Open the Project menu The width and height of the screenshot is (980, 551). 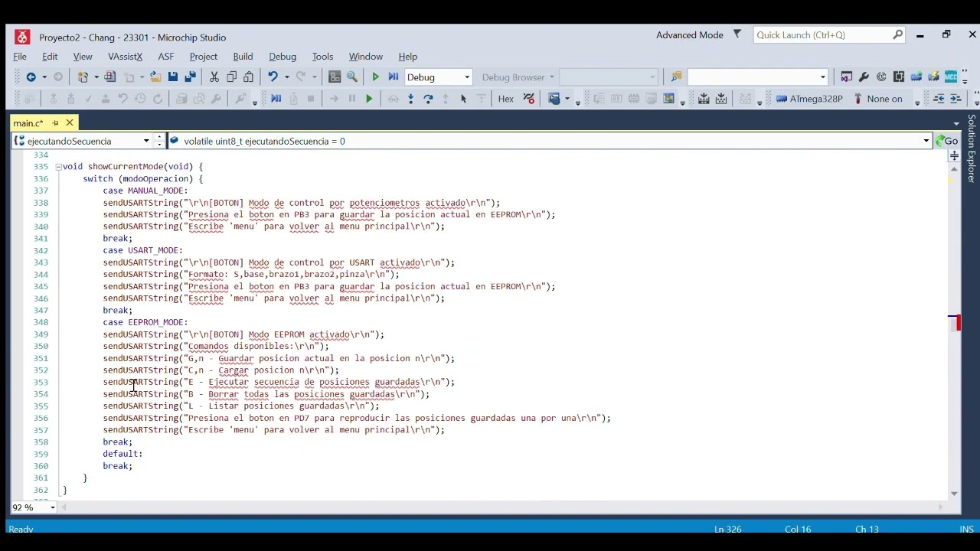pyautogui.click(x=204, y=57)
